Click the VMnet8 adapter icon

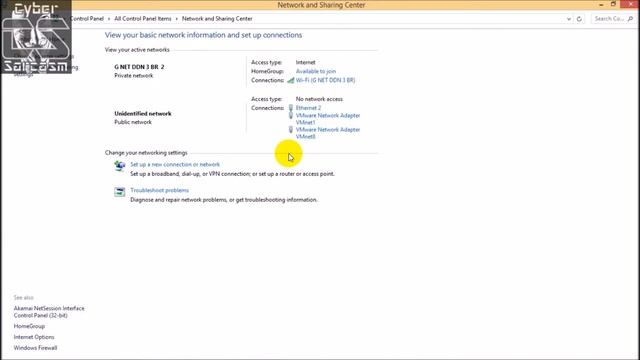click(x=291, y=129)
